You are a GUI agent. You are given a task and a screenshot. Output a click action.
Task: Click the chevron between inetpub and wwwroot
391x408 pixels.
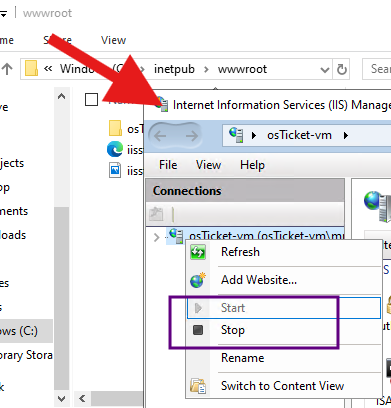(206, 69)
